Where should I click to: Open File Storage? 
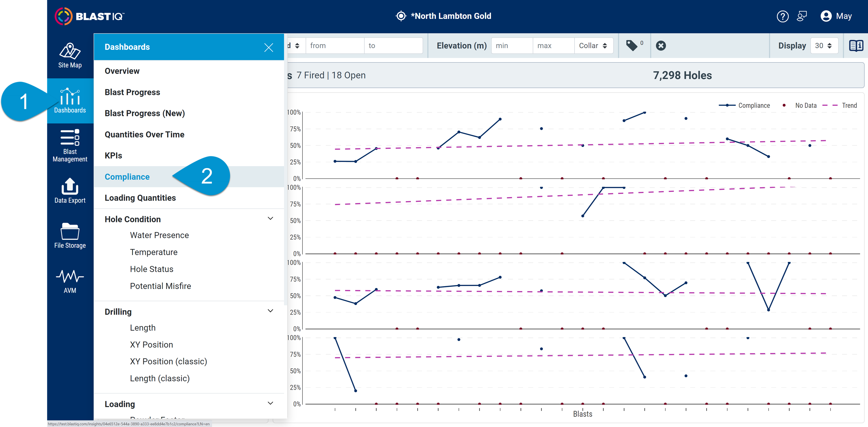pos(70,235)
